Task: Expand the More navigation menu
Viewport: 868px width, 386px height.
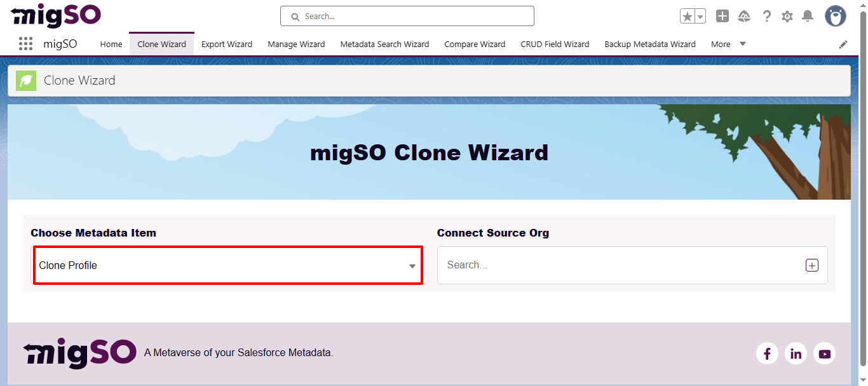Action: (728, 44)
